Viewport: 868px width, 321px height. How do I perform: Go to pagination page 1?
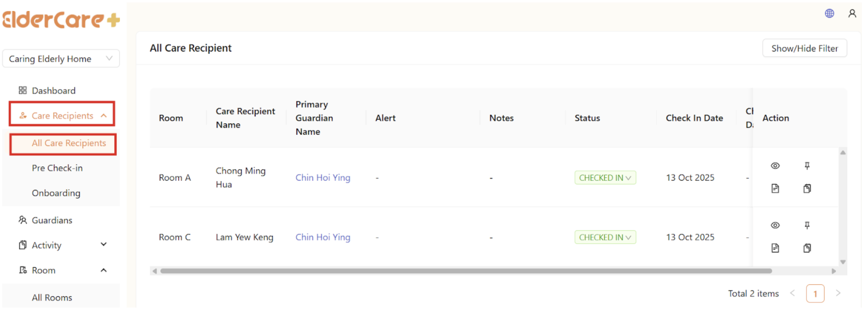815,293
